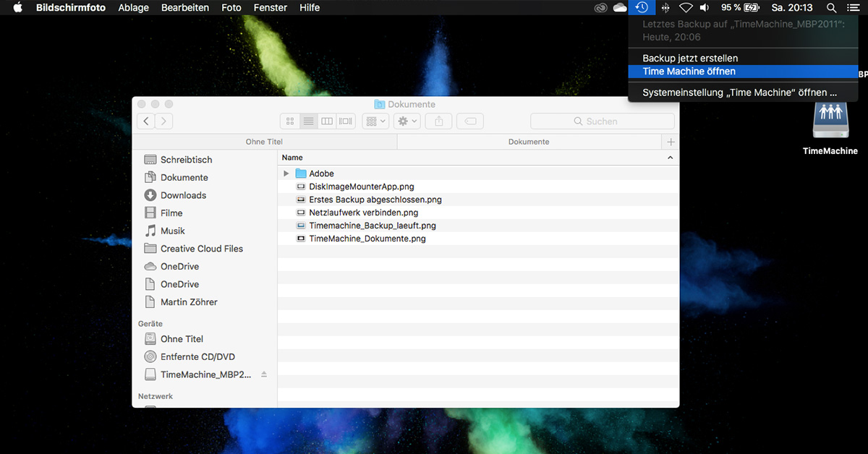Image resolution: width=868 pixels, height=454 pixels.
Task: Click the clock showing Sa. 20:13
Action: [793, 8]
